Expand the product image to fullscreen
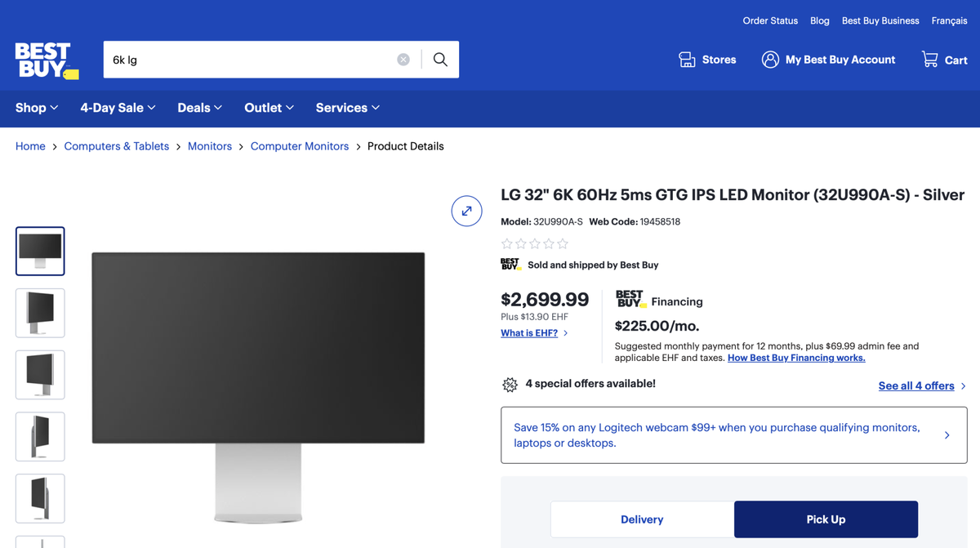 pos(466,211)
